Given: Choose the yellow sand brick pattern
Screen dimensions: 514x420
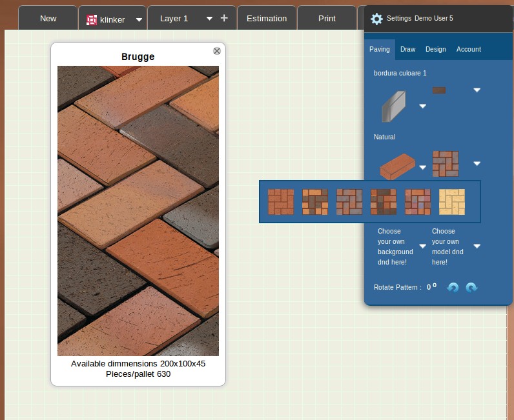Looking at the screenshot, I should 452,202.
